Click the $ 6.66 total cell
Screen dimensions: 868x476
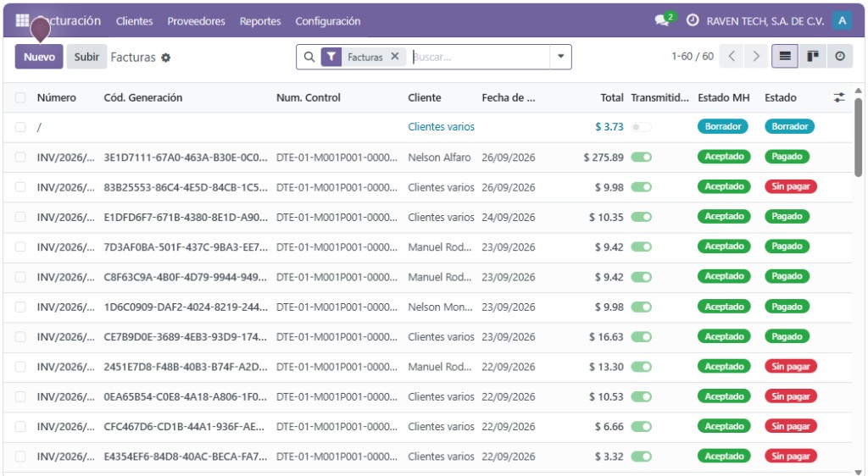point(609,426)
